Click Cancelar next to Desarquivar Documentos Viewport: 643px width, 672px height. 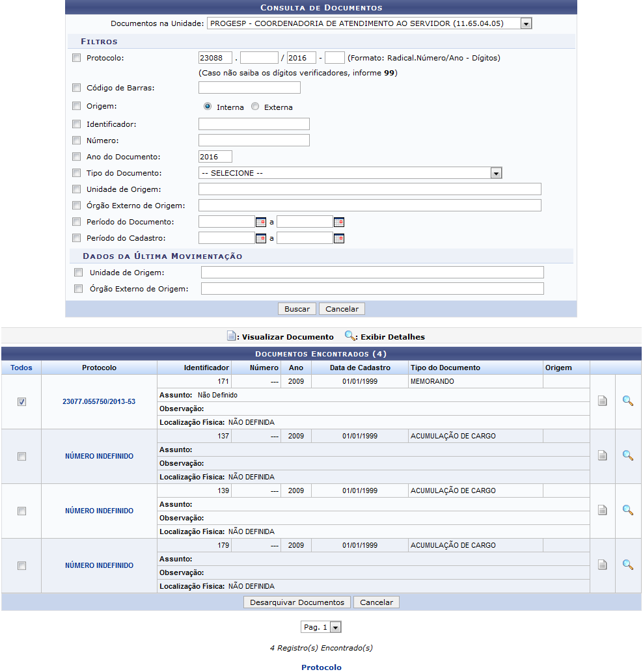tap(376, 602)
